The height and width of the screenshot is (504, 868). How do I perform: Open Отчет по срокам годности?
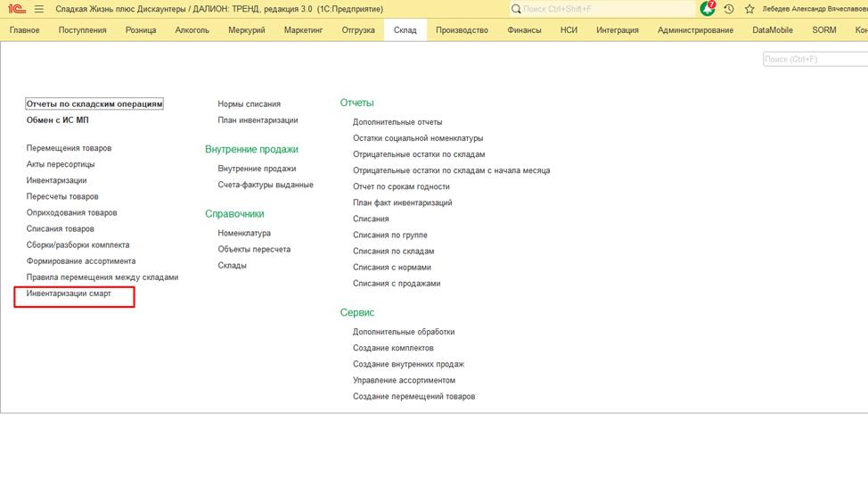click(x=401, y=187)
